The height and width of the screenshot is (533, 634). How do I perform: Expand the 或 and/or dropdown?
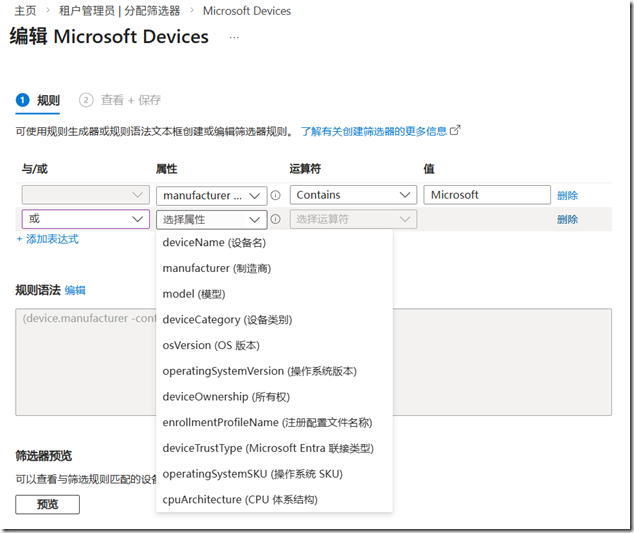(x=85, y=219)
